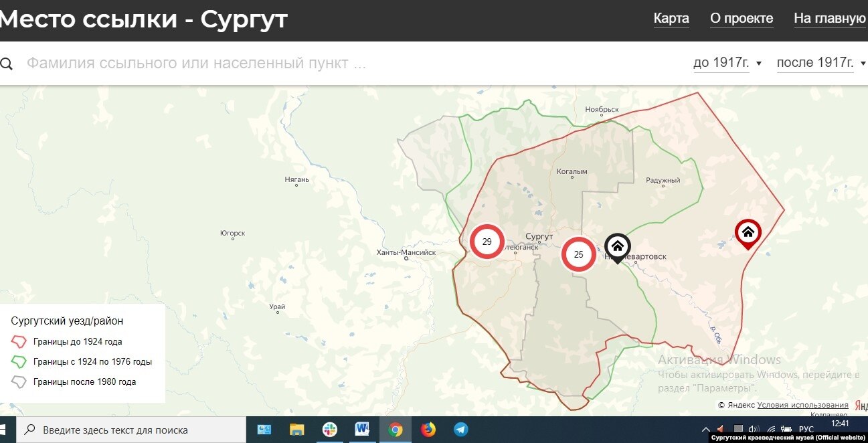868x443 pixels.
Task: Open Microsoft Word from the taskbar
Action: pyautogui.click(x=363, y=430)
